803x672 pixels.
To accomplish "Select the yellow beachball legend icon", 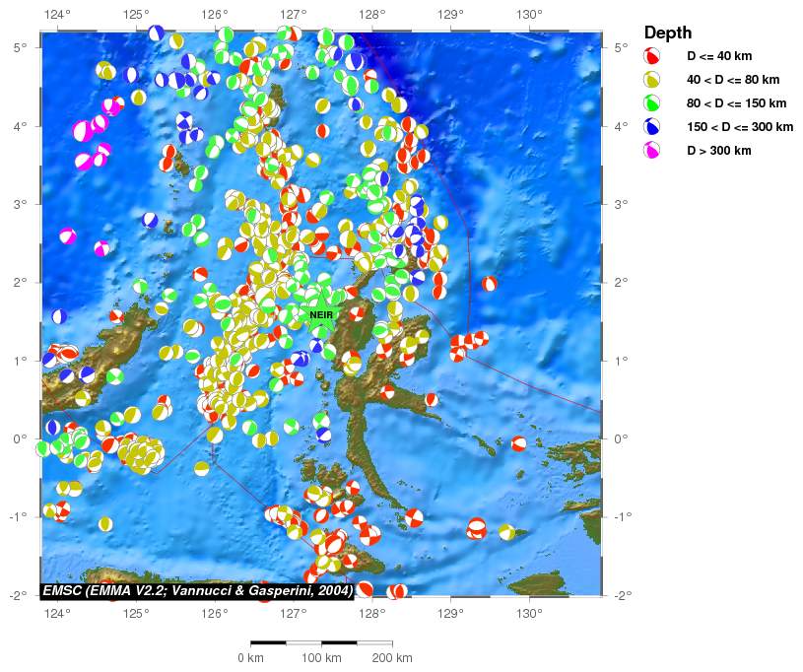I will [x=652, y=79].
